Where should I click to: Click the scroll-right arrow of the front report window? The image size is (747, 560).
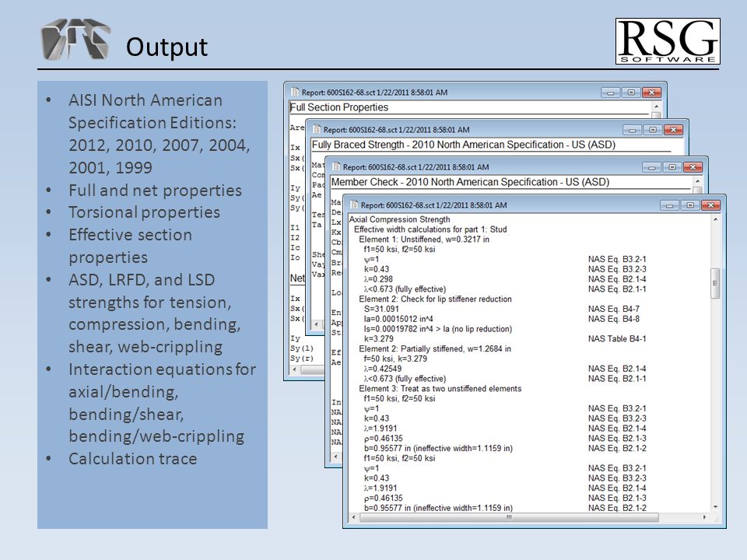click(x=705, y=517)
